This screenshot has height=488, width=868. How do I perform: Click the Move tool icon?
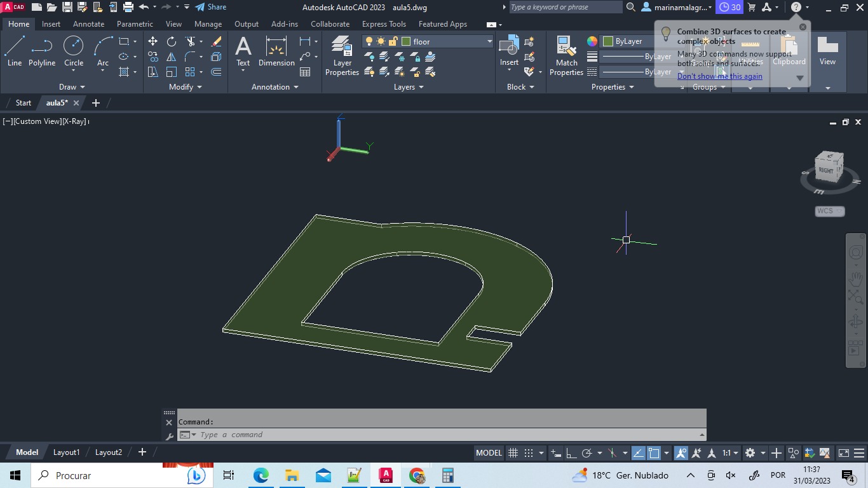(x=153, y=41)
